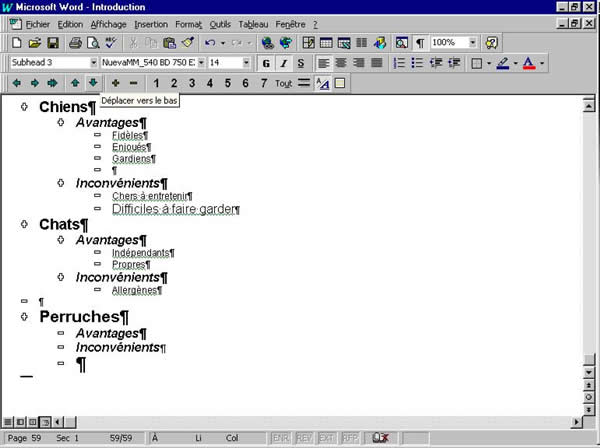Open Tables and Borders toolbar

point(308,43)
